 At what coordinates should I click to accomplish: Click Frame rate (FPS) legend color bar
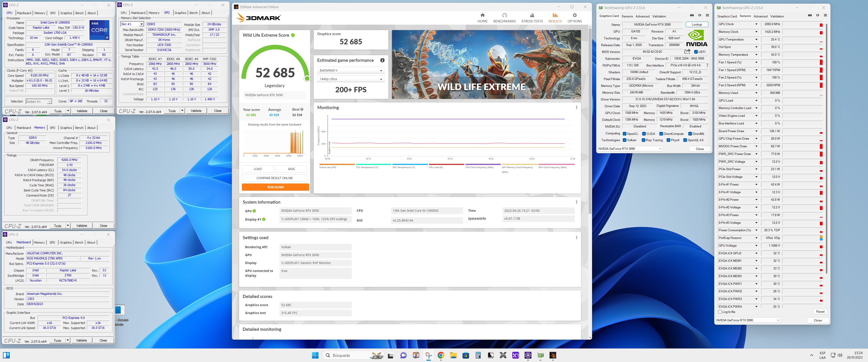point(337,165)
